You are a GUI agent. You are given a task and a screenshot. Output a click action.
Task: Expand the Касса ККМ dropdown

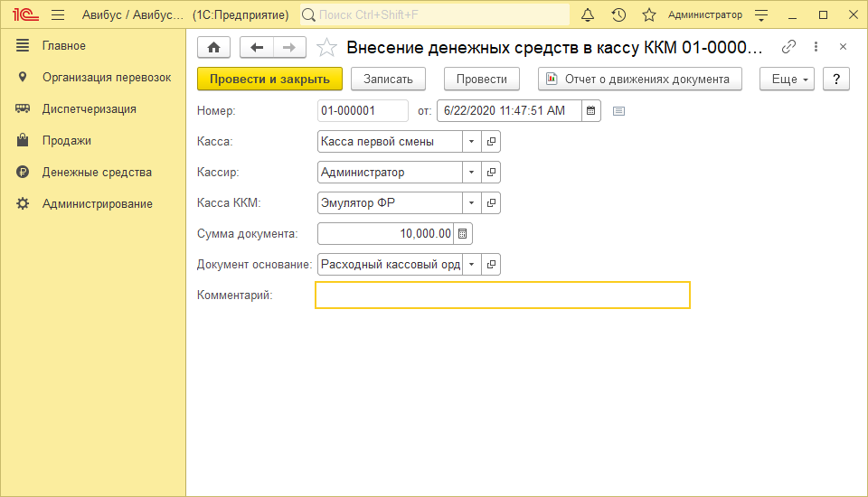click(x=471, y=203)
